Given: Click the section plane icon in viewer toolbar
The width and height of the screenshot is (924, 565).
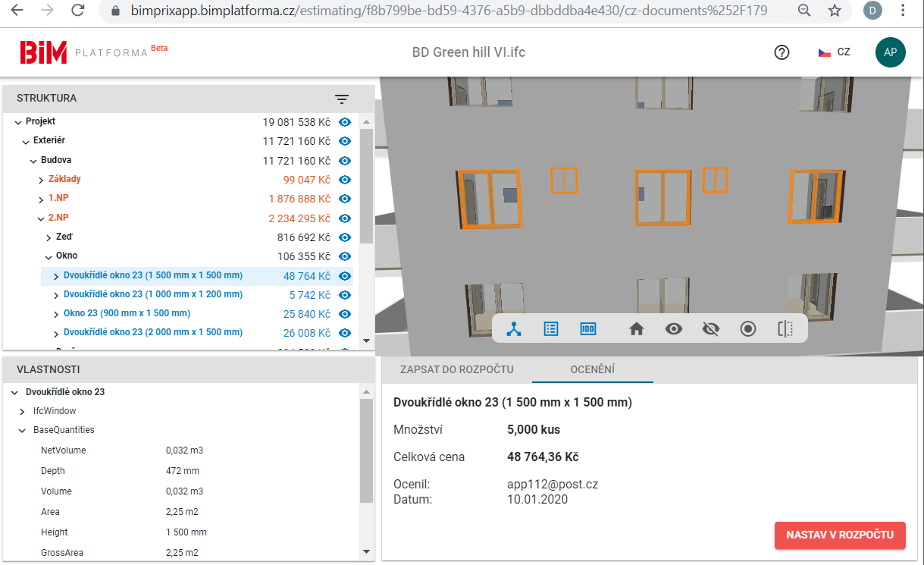Looking at the screenshot, I should click(785, 328).
